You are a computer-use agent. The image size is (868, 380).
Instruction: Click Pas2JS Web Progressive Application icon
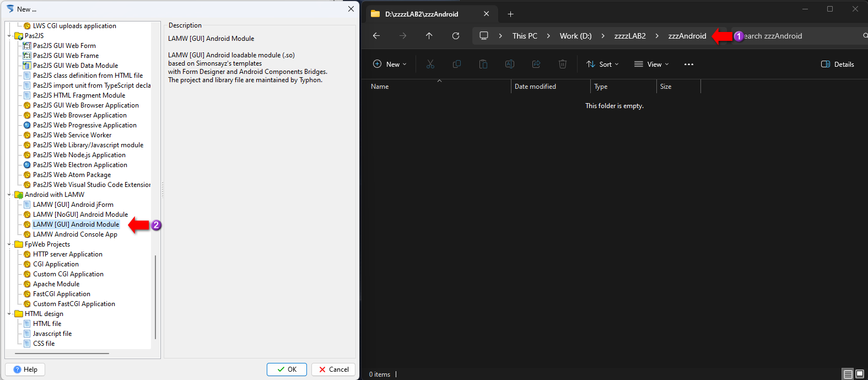click(x=27, y=125)
